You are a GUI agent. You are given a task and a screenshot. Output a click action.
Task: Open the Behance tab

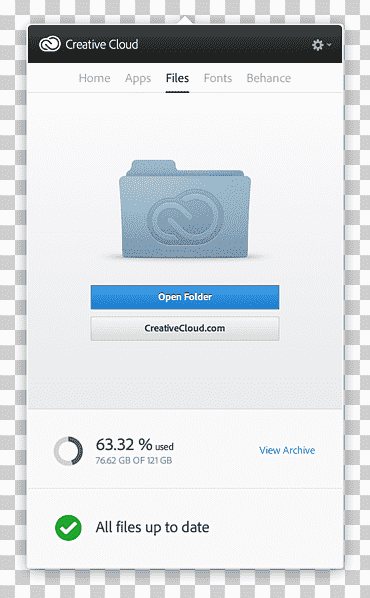click(269, 78)
